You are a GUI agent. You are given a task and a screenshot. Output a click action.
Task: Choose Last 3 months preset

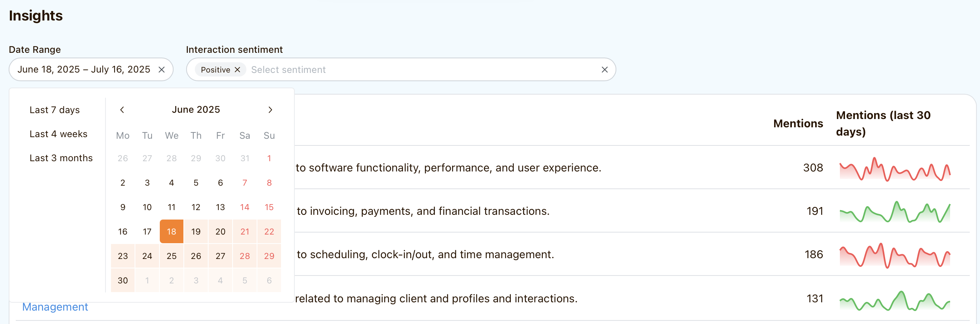61,158
